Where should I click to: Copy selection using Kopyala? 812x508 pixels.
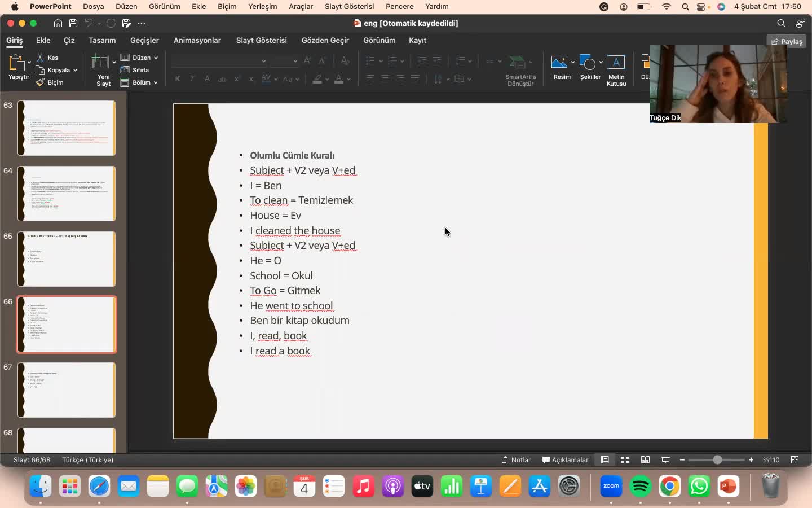[x=54, y=70]
